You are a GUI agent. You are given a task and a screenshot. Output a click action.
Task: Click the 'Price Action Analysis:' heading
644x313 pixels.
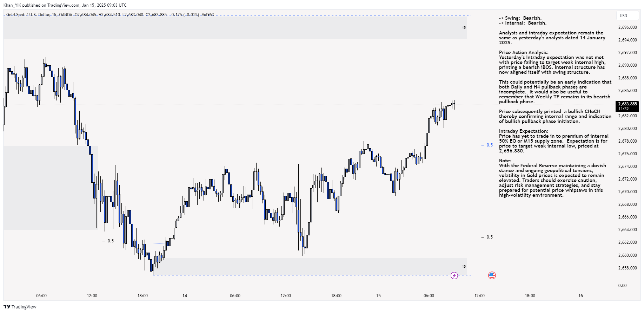coord(524,52)
